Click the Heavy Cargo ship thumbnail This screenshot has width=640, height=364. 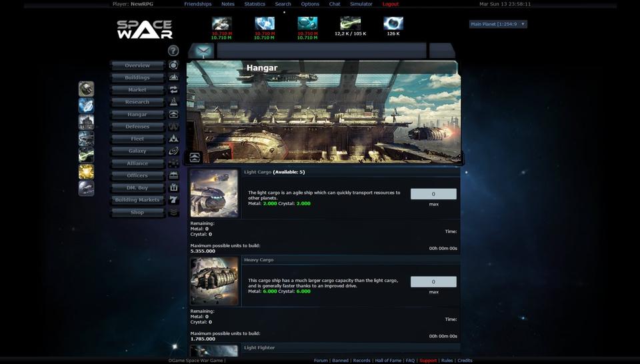point(214,281)
